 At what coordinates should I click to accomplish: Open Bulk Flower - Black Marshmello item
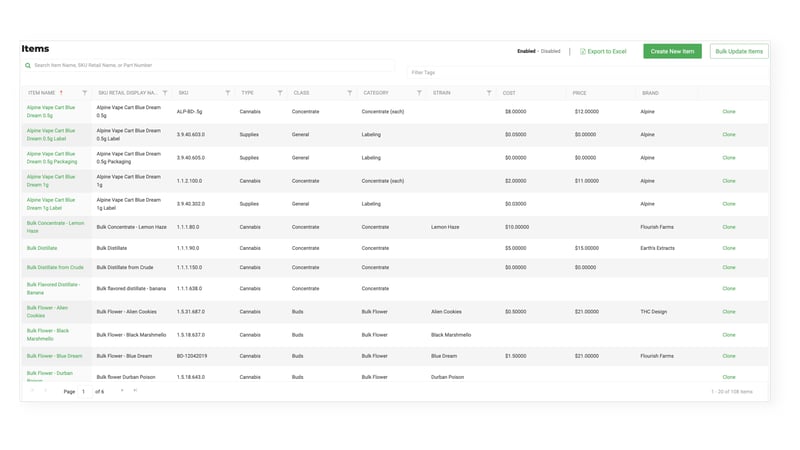[47, 335]
